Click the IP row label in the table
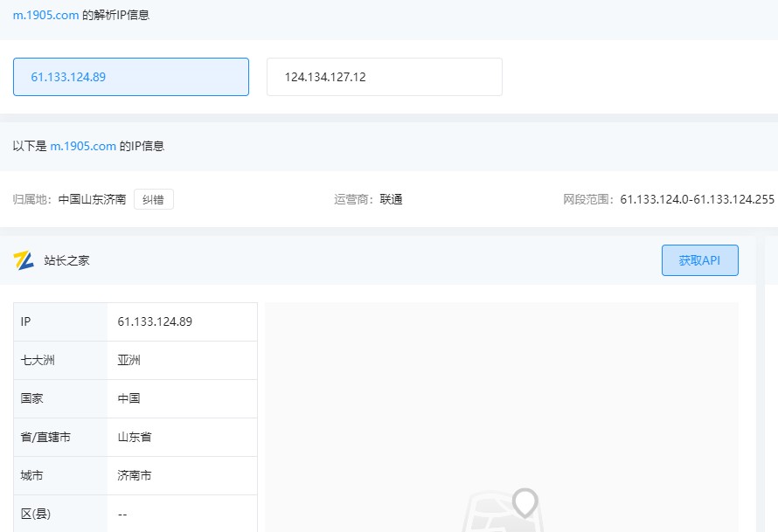 (26, 321)
